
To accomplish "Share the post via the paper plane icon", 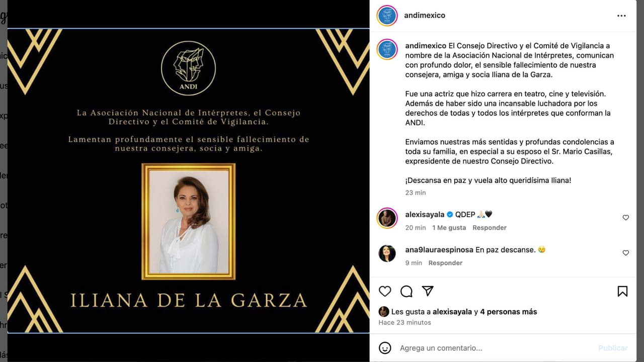I will tap(427, 291).
